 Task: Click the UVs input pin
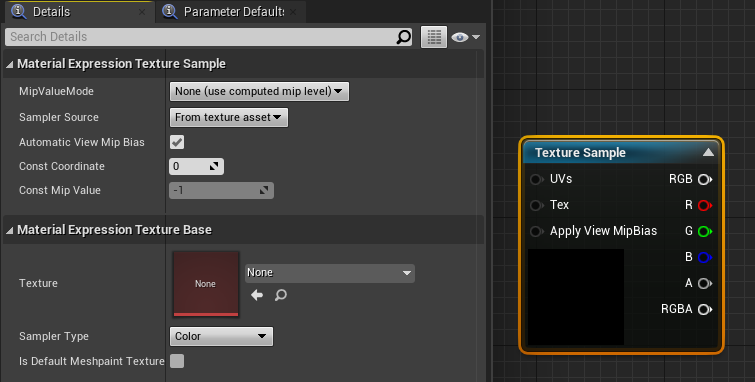536,179
